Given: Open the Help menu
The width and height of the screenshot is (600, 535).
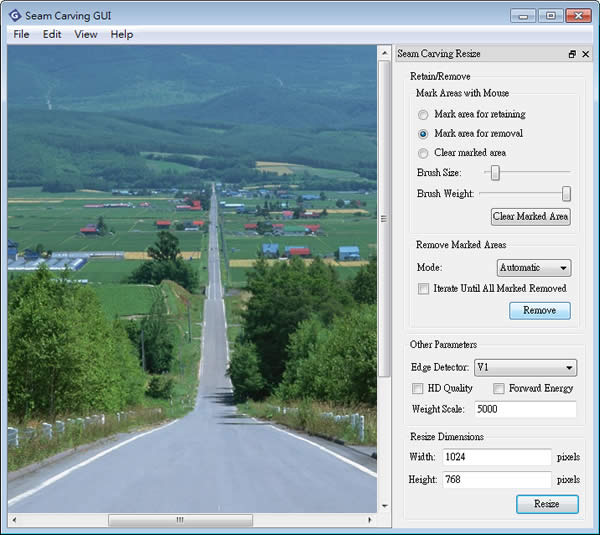Looking at the screenshot, I should tap(122, 34).
